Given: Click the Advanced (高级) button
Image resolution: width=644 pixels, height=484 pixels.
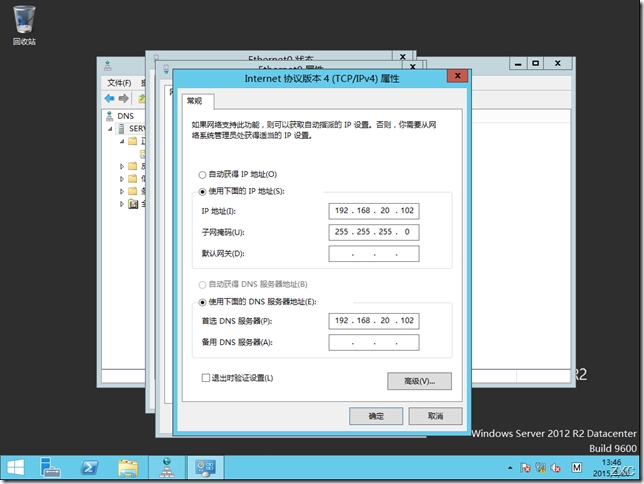Looking at the screenshot, I should click(419, 381).
